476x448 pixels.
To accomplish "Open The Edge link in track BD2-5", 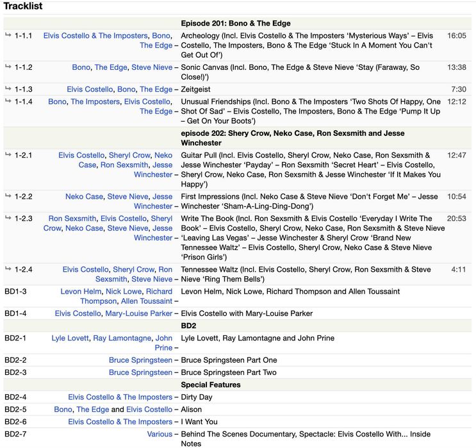I will [x=93, y=410].
